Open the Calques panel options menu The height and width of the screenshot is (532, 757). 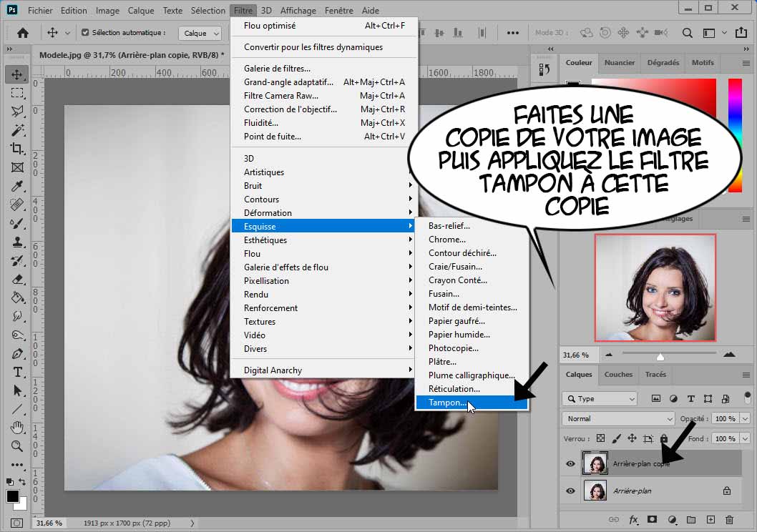tap(746, 375)
